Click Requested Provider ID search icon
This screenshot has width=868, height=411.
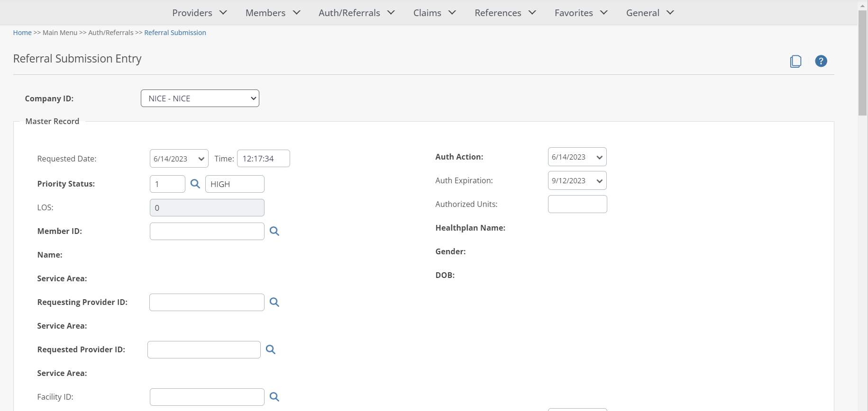click(x=270, y=349)
